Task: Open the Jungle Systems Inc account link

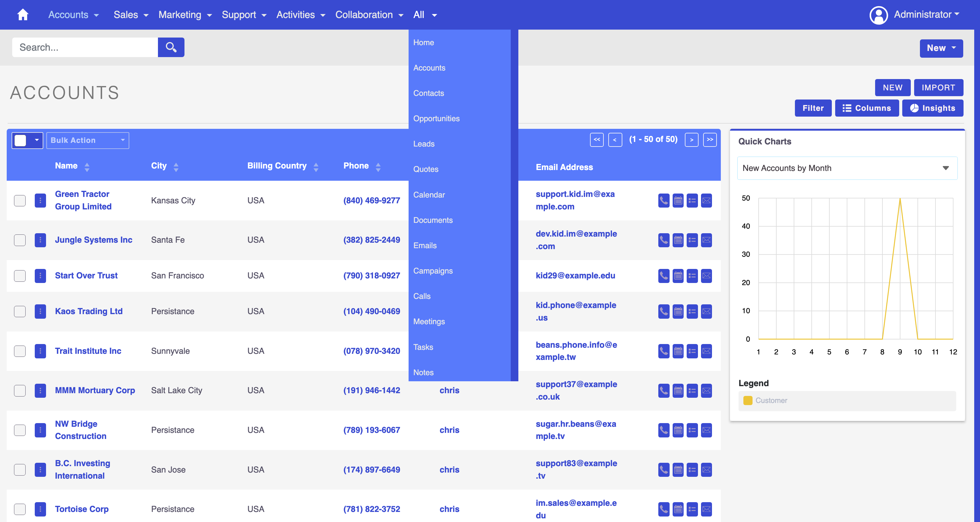Action: click(94, 240)
